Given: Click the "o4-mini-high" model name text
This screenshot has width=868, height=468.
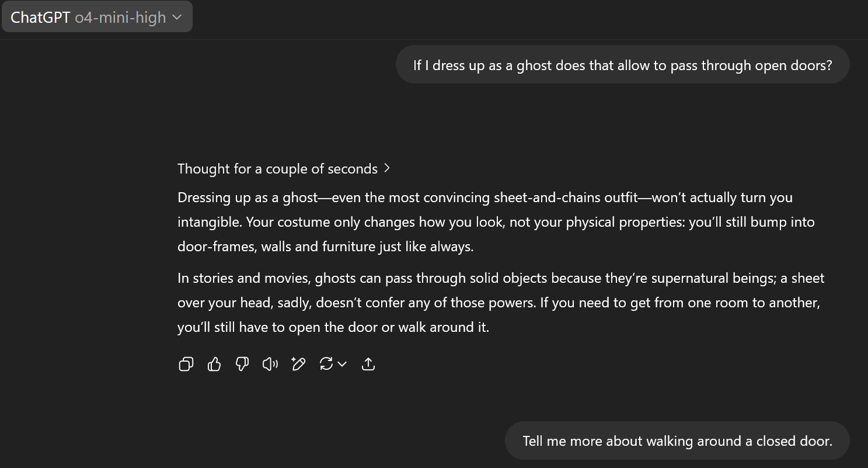Looking at the screenshot, I should pos(120,18).
